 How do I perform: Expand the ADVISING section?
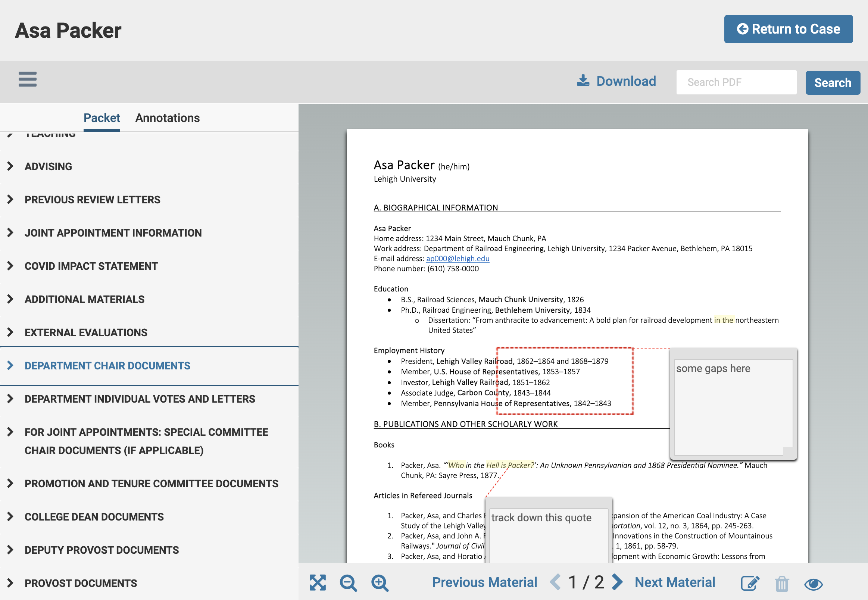(x=149, y=166)
